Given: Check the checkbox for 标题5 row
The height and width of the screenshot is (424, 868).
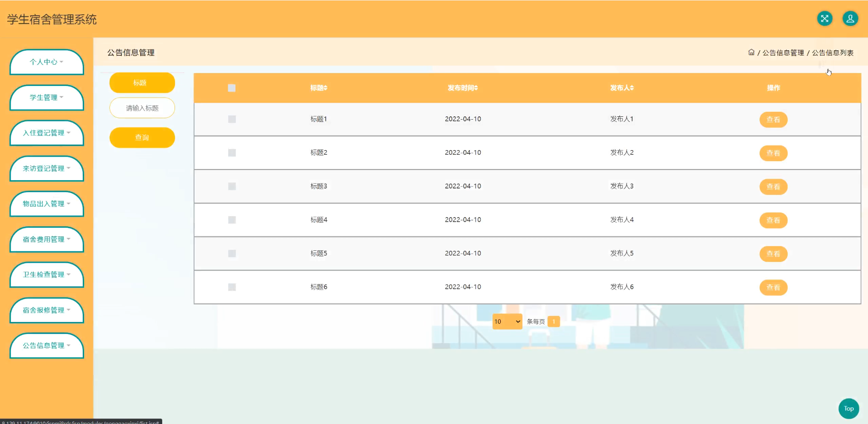Looking at the screenshot, I should [232, 254].
